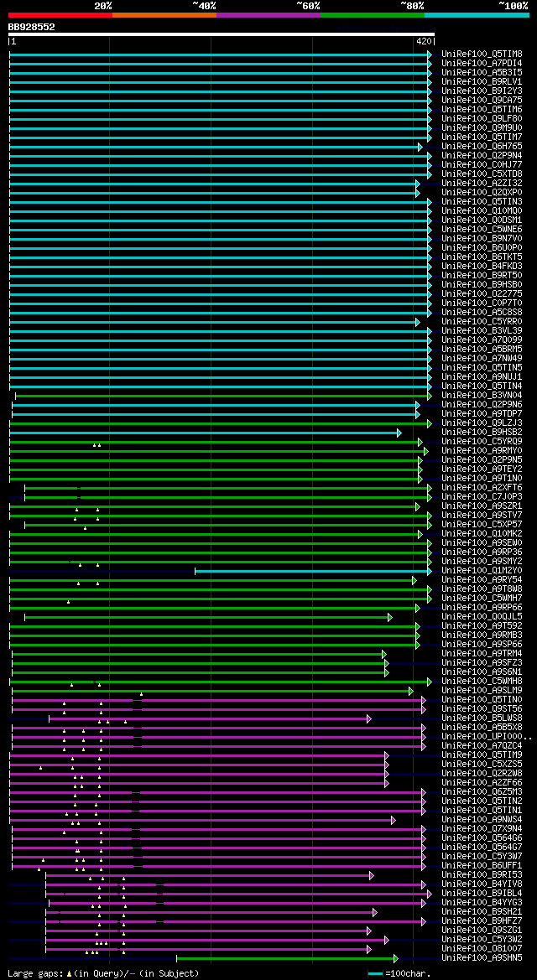537x980 pixels.
Task: Select the UniRef100_B9IBL4 label
Action: (482, 893)
